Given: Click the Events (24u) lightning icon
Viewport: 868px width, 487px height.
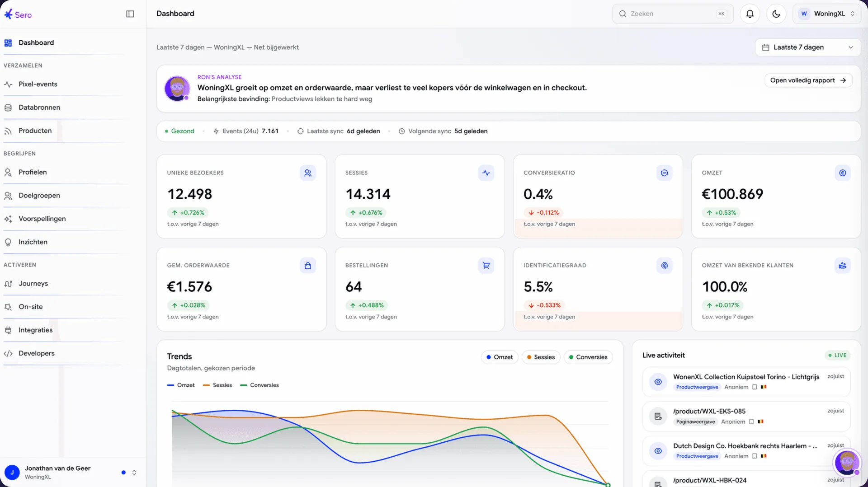Looking at the screenshot, I should [216, 131].
